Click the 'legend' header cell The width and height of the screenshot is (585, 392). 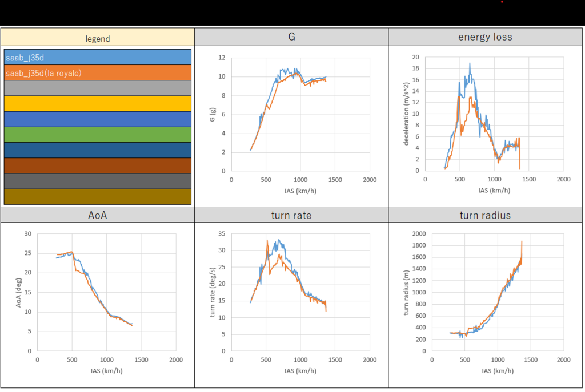click(97, 39)
